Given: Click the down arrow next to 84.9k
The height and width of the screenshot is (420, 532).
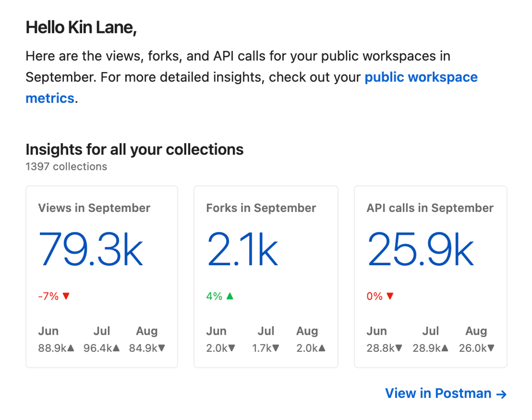Looking at the screenshot, I should click(162, 348).
